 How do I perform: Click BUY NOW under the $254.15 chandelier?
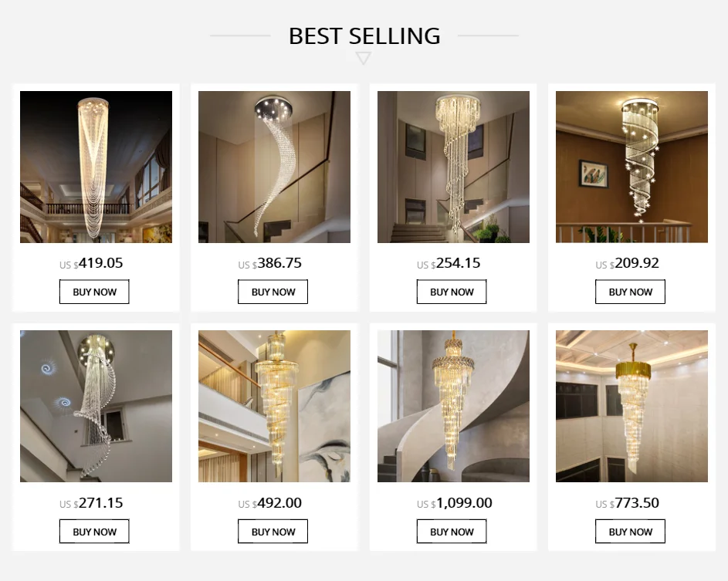coord(452,292)
